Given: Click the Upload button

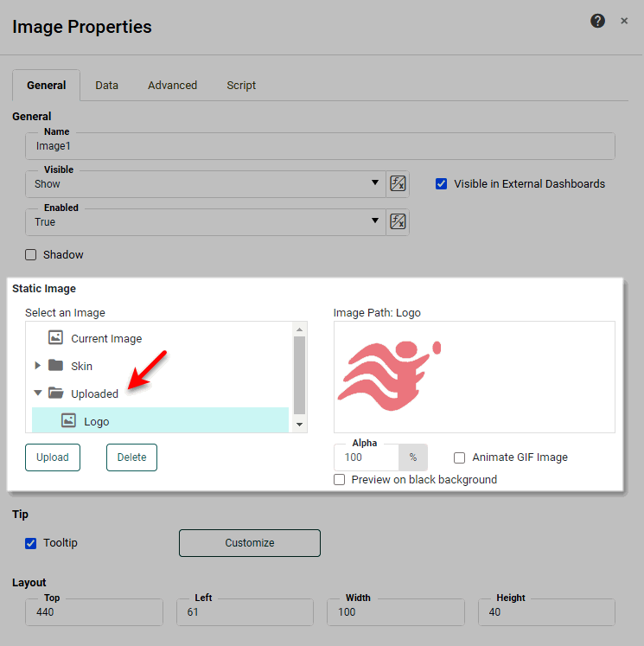Looking at the screenshot, I should pos(53,457).
